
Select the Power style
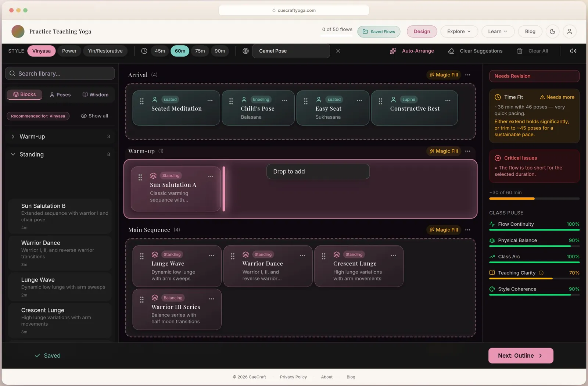[69, 51]
